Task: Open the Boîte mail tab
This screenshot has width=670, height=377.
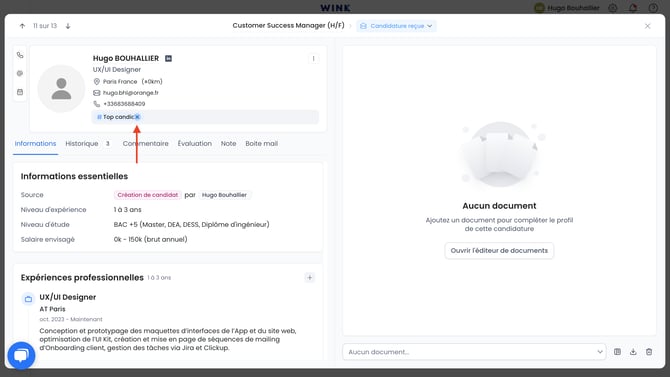Action: (x=262, y=144)
